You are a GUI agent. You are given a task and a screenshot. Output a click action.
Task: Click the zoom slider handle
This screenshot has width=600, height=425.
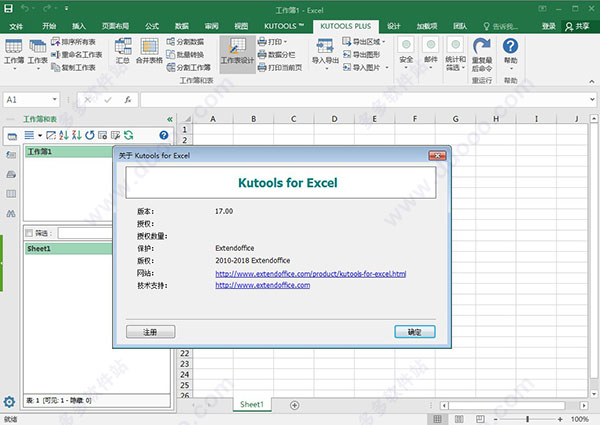coord(527,419)
